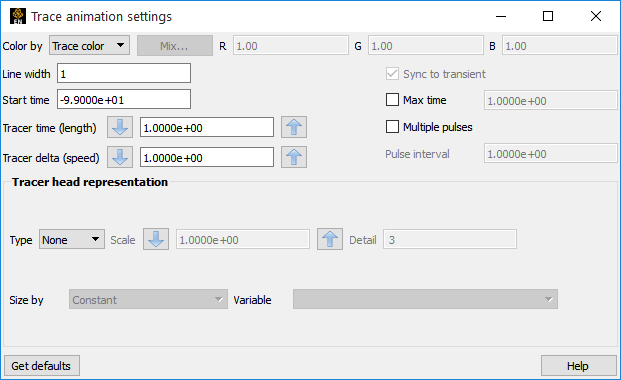Enable the Max time checkbox
The width and height of the screenshot is (621, 380).
click(x=392, y=100)
